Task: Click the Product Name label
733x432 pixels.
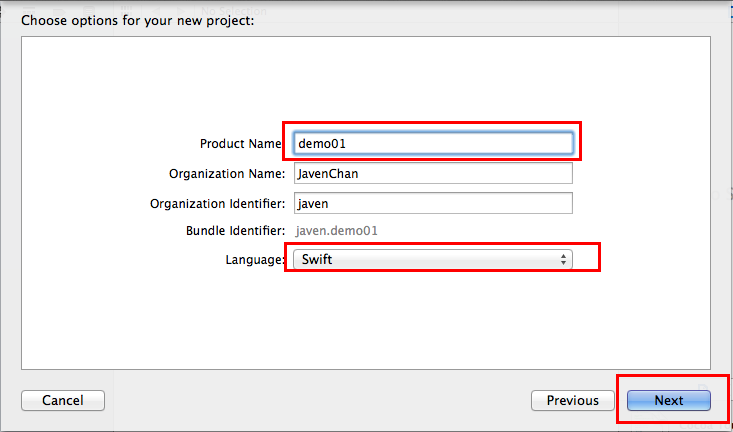Action: coord(240,144)
